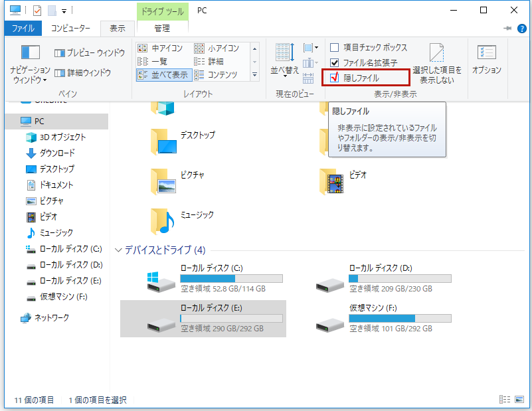This screenshot has width=532, height=411.
Task: Click the 11 個の項目 status text
Action: (34, 400)
